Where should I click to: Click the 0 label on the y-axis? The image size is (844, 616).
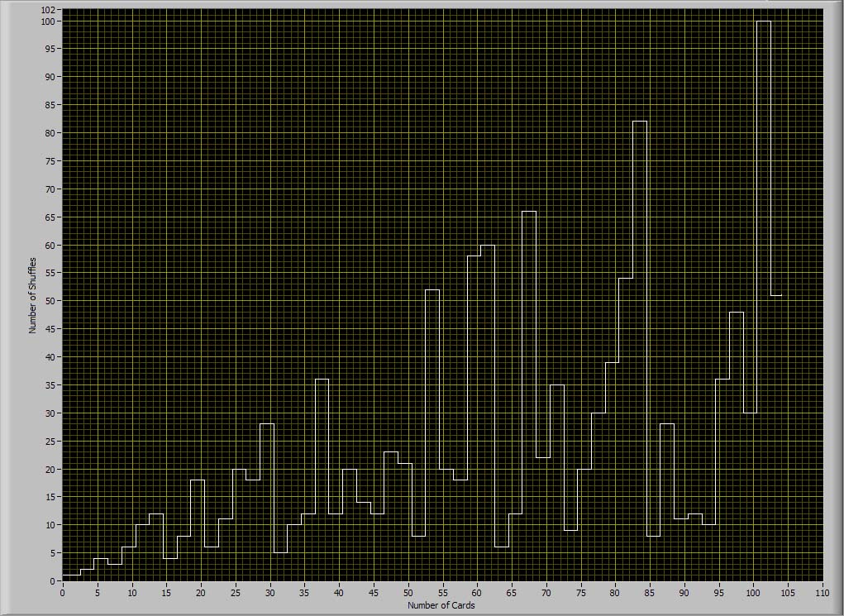coord(52,581)
